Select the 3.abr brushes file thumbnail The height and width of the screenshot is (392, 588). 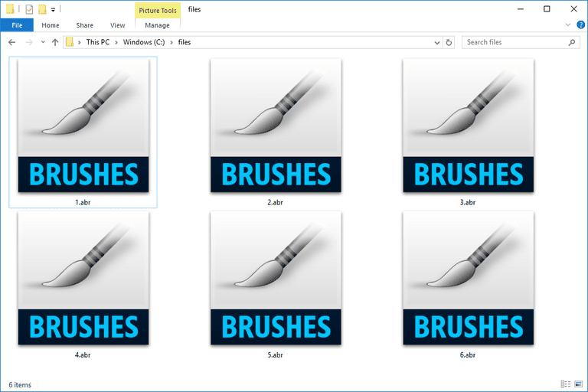coord(468,126)
